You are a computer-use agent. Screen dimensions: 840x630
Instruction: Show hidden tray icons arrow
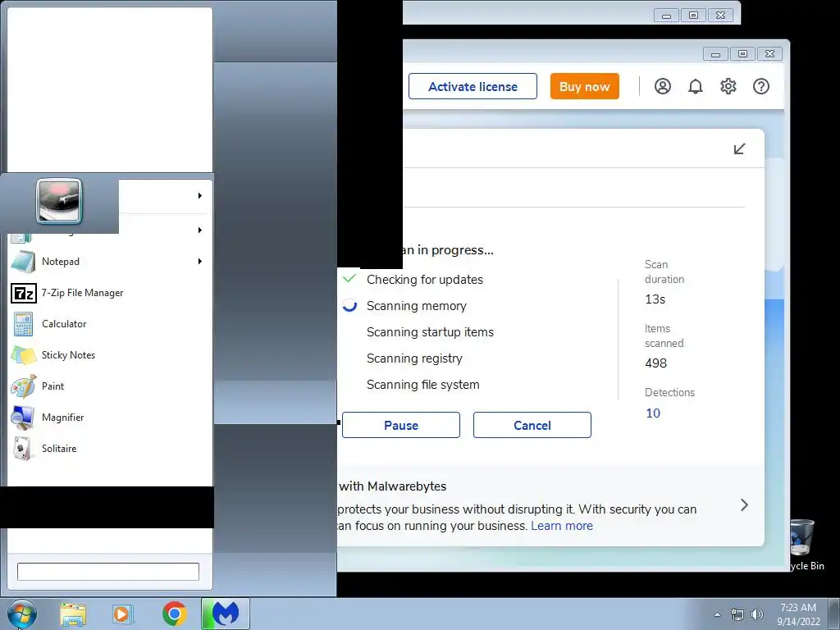click(717, 614)
